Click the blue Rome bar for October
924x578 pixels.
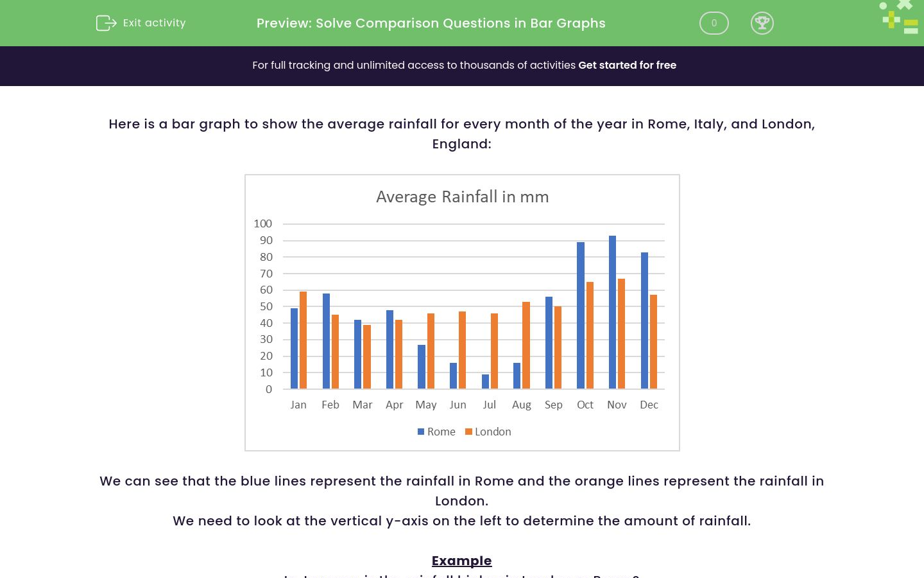579,315
